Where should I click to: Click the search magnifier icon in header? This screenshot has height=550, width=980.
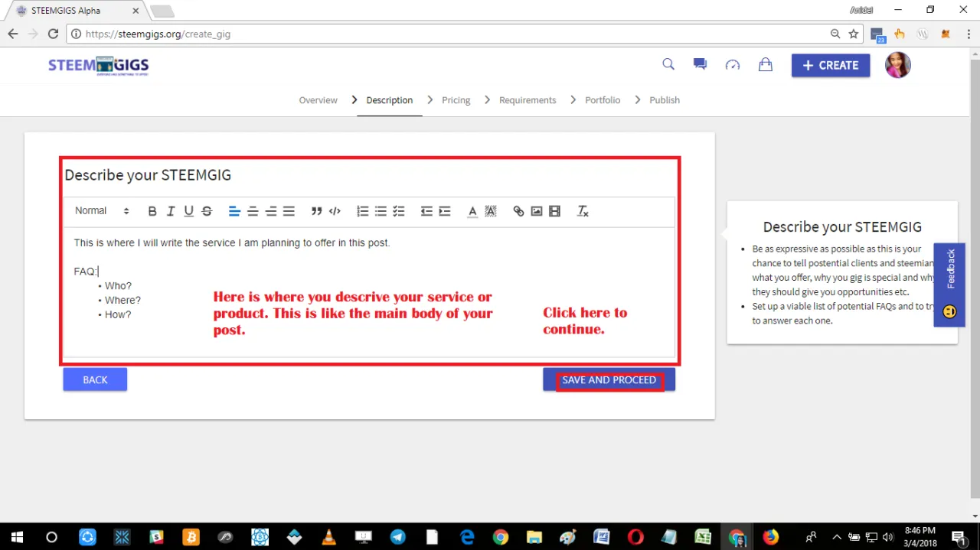coord(668,64)
